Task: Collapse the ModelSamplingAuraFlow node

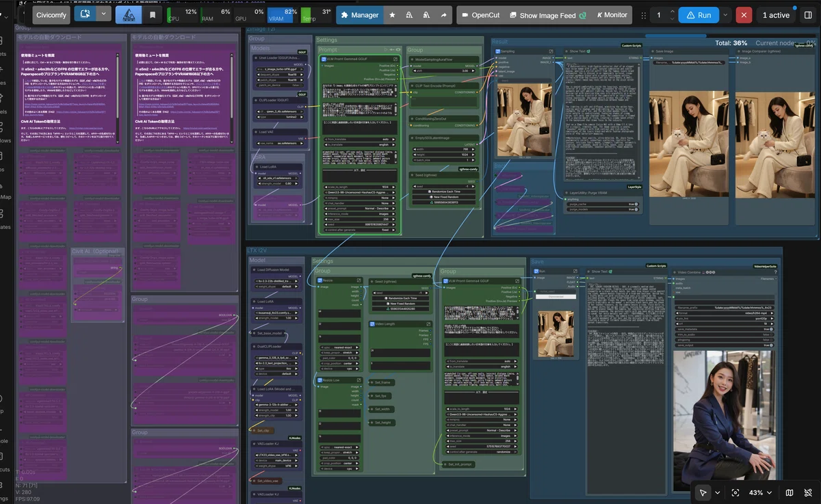Action: 412,59
